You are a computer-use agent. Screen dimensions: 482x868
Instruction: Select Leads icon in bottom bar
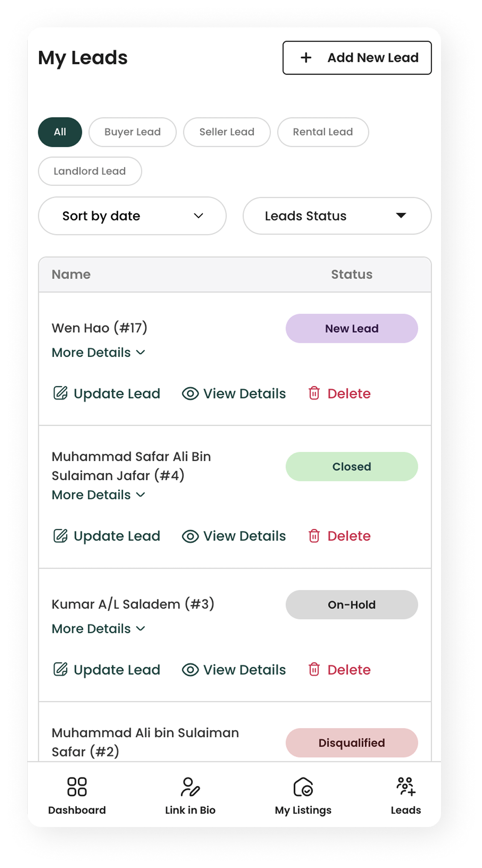[x=406, y=786]
